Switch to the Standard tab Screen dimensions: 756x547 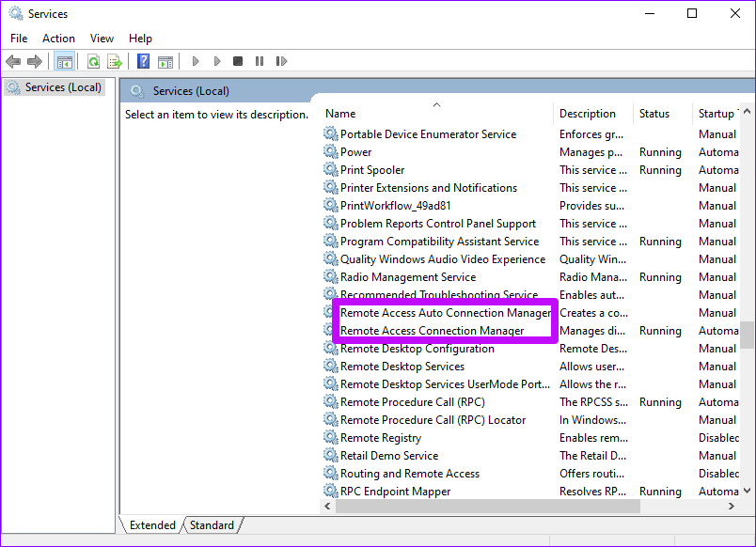(212, 524)
